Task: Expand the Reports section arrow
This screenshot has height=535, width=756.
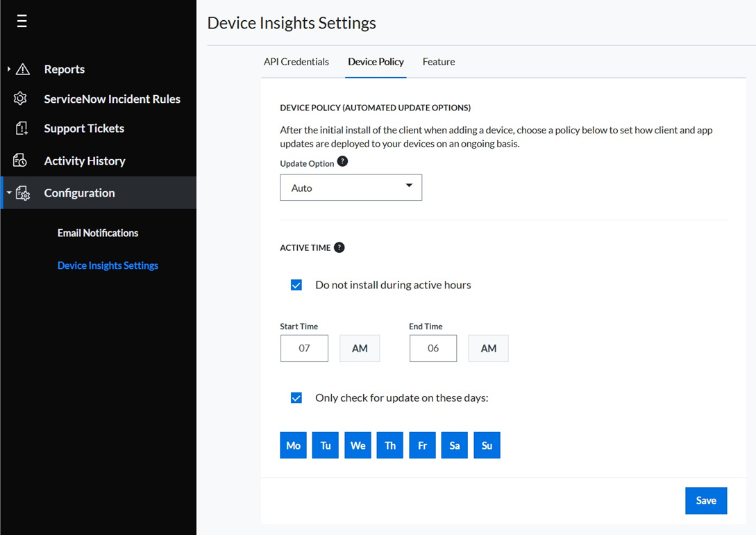Action: coord(9,69)
